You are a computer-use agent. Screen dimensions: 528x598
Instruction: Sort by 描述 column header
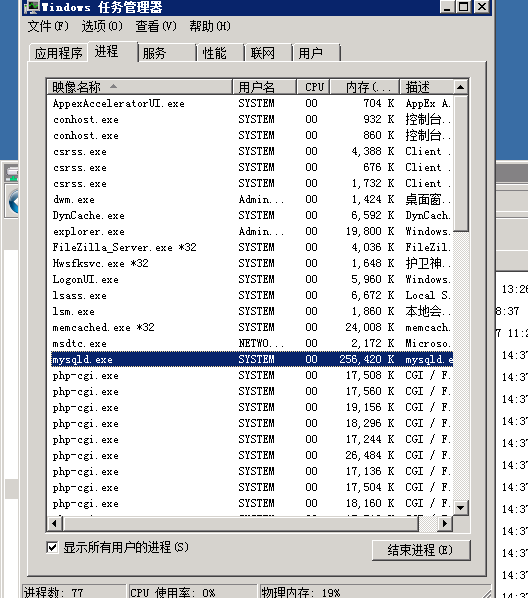(x=427, y=87)
